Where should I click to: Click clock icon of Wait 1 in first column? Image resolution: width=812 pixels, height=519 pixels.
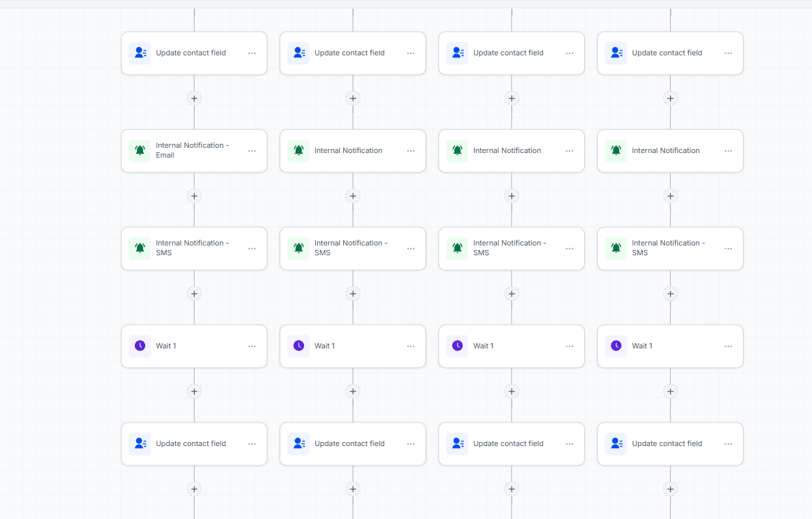[x=140, y=346]
